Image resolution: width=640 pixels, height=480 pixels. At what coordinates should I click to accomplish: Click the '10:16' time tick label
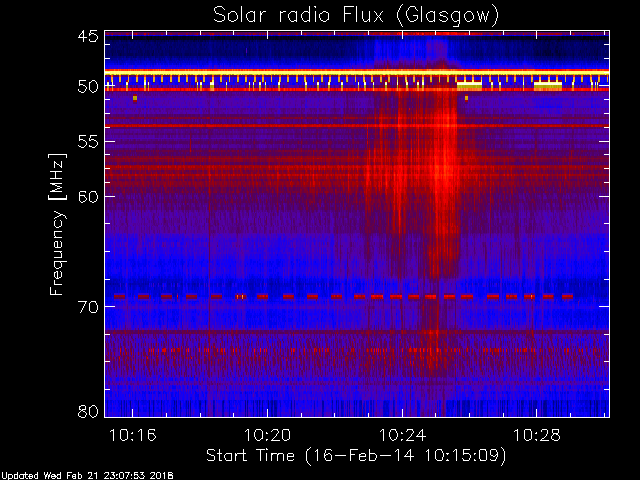tap(133, 435)
